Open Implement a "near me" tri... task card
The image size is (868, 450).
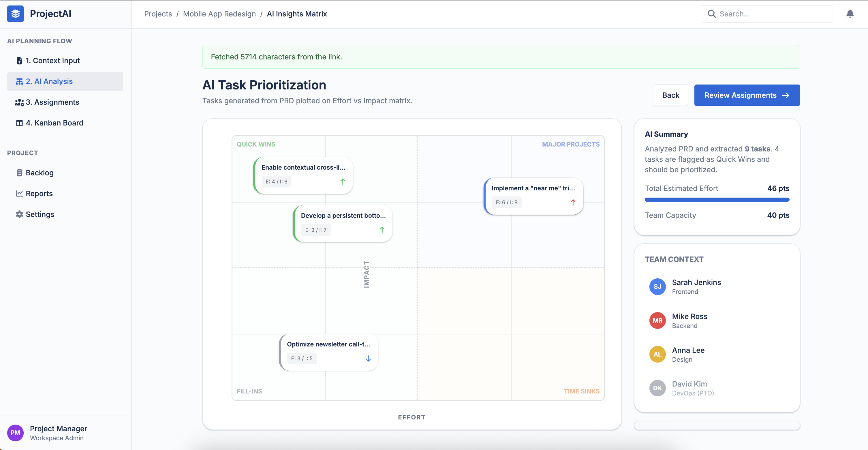pos(533,196)
